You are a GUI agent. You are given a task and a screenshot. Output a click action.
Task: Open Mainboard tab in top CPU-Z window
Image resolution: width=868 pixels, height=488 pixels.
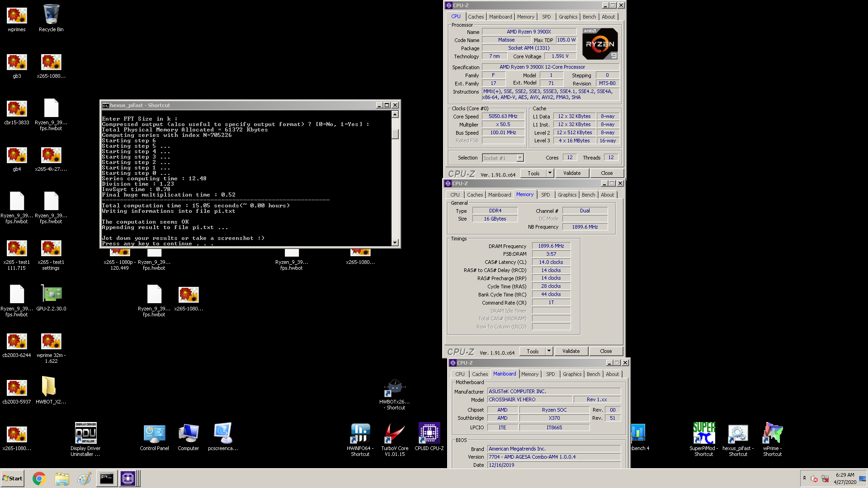(500, 17)
